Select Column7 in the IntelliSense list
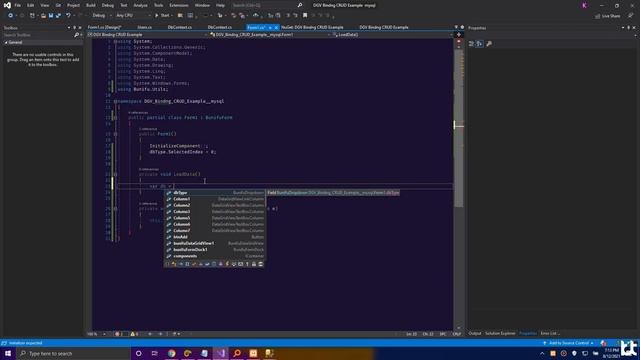 tap(215, 231)
